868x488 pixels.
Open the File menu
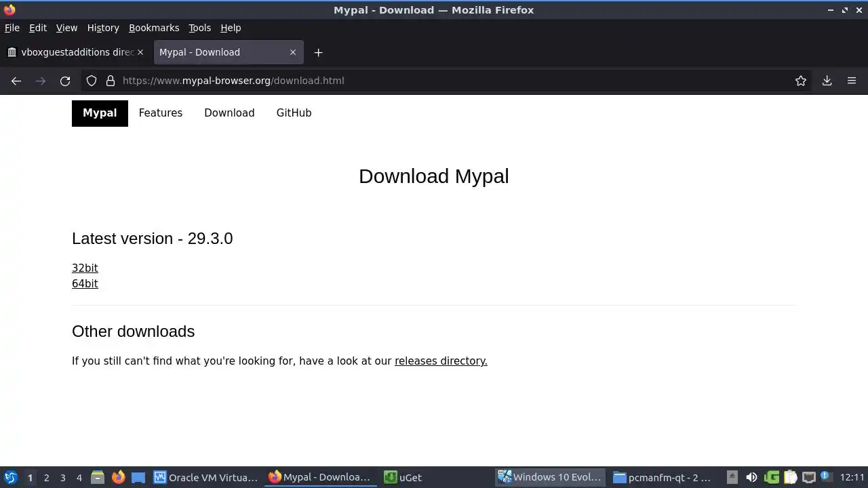click(x=12, y=28)
